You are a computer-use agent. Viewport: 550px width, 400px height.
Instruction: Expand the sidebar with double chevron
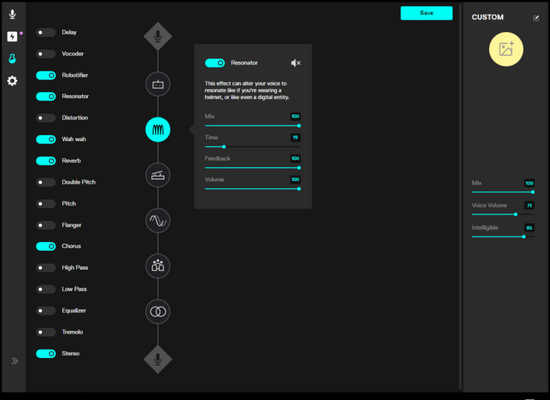click(14, 361)
